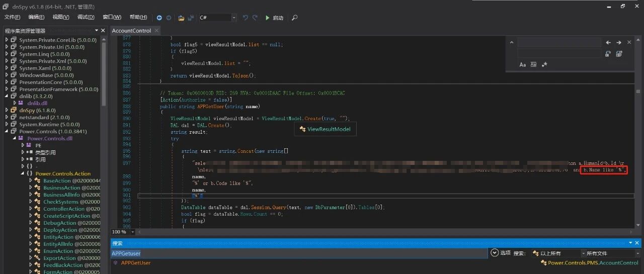
Task: Click the BusinessAction class icon
Action: (37, 188)
